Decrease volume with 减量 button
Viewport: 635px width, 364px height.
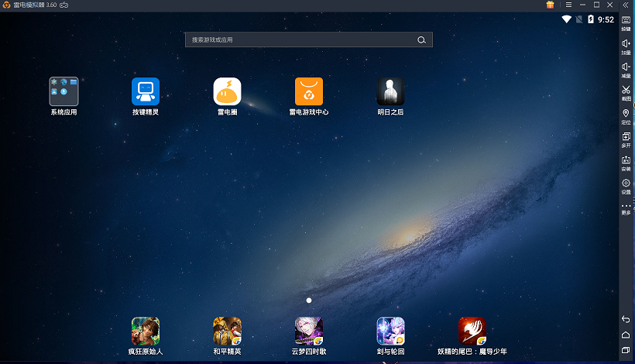coord(626,69)
